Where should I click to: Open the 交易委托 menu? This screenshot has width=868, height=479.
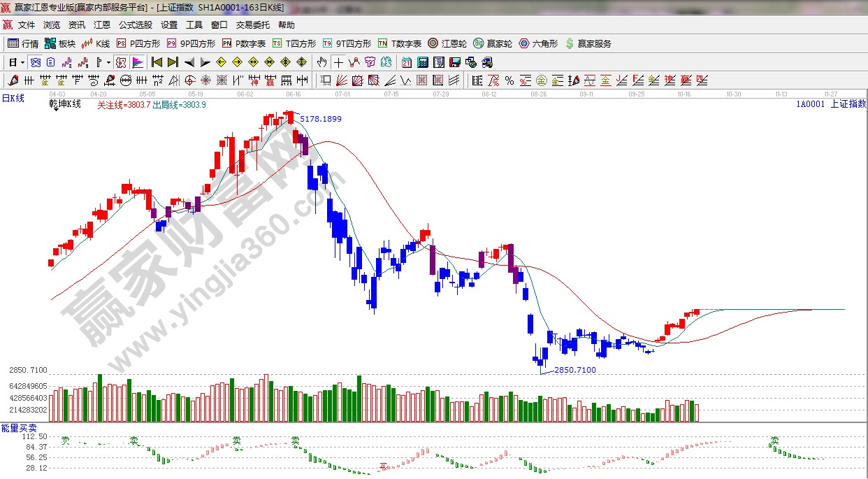[x=252, y=25]
